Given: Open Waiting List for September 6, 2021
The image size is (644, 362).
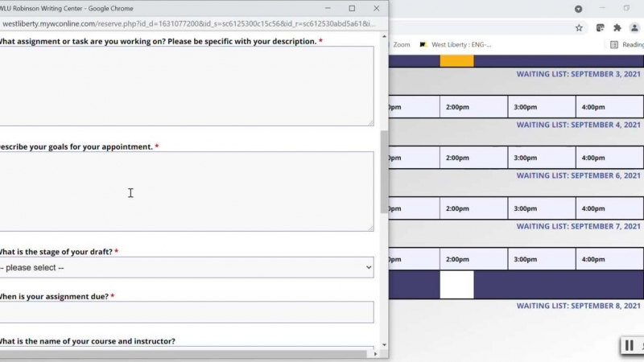Looking at the screenshot, I should pyautogui.click(x=578, y=175).
